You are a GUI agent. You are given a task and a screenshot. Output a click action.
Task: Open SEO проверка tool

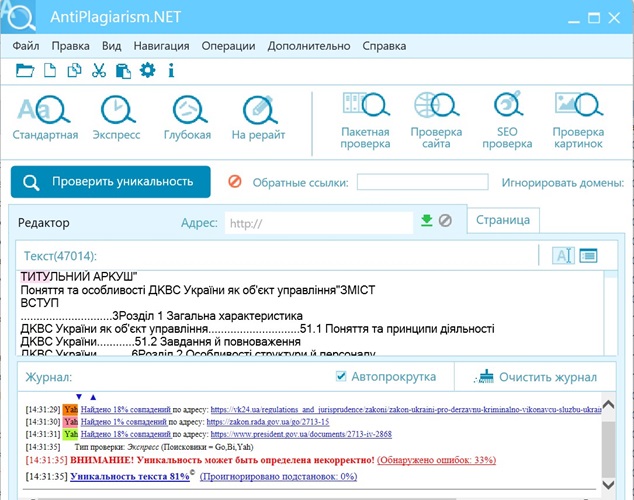click(x=507, y=121)
